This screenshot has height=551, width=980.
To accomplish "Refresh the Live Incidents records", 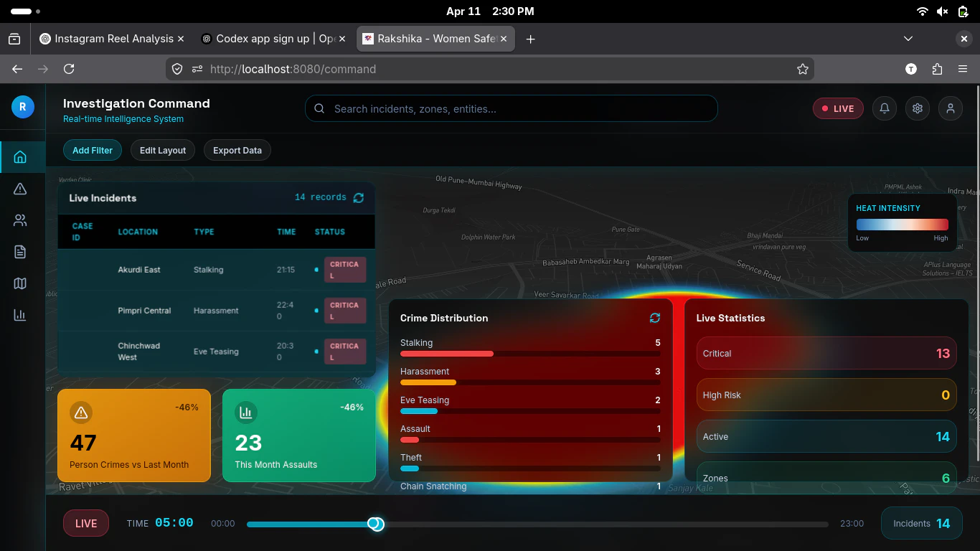I will (359, 197).
